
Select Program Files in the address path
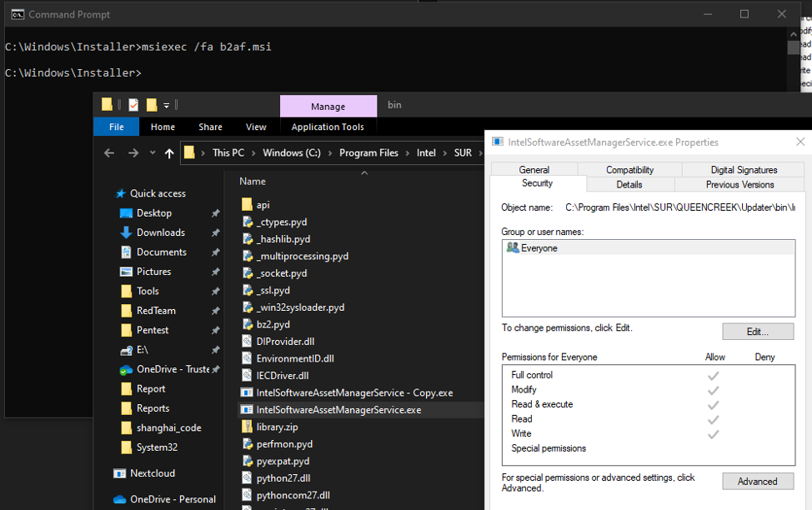[368, 152]
